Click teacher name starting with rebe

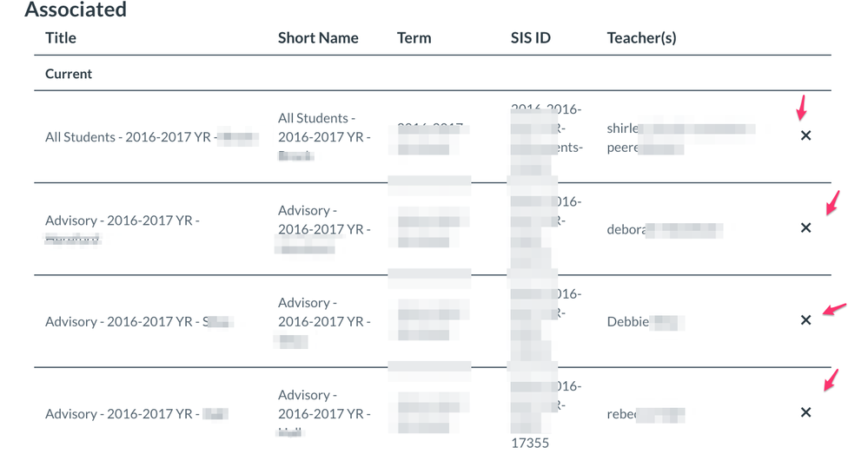646,414
